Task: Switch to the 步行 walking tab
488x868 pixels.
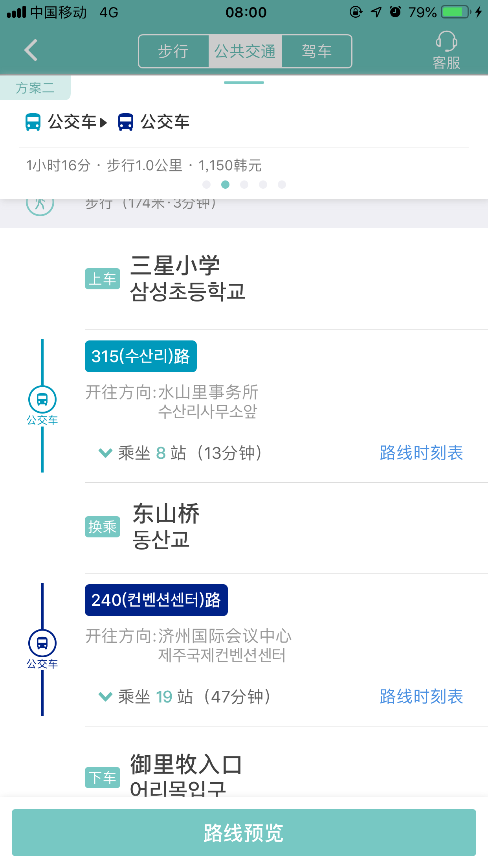Action: click(x=173, y=51)
